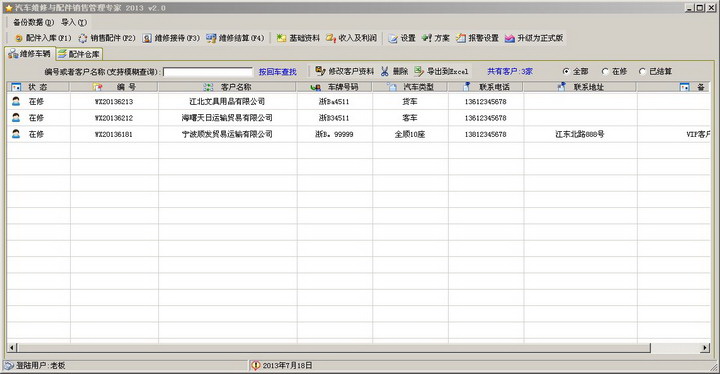Switch to the 配件仓库 tab
The height and width of the screenshot is (374, 720).
79,54
